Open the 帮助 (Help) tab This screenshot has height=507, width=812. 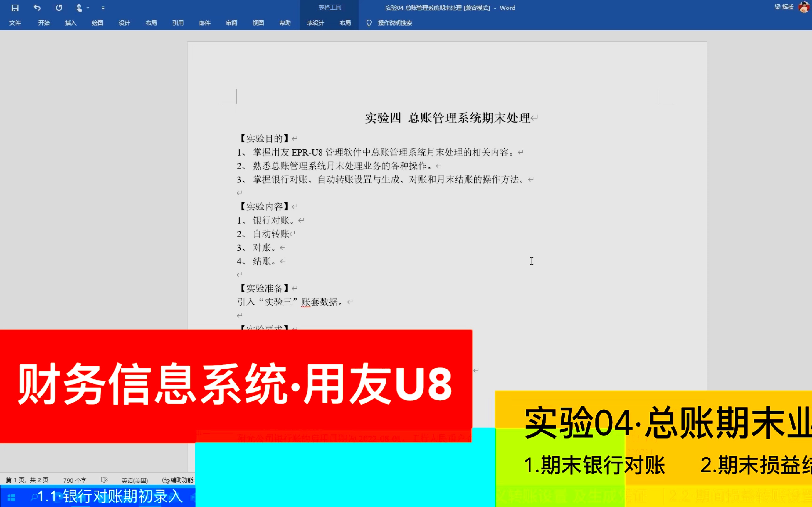click(285, 23)
